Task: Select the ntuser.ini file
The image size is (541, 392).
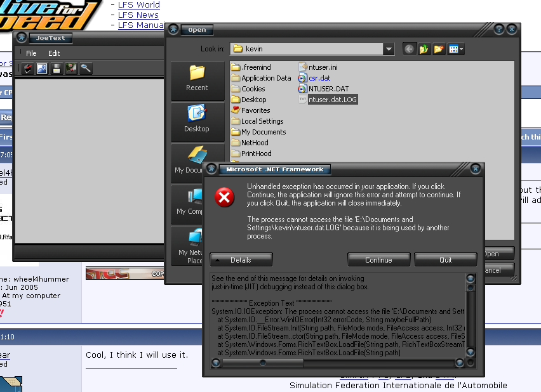Action: pos(318,67)
